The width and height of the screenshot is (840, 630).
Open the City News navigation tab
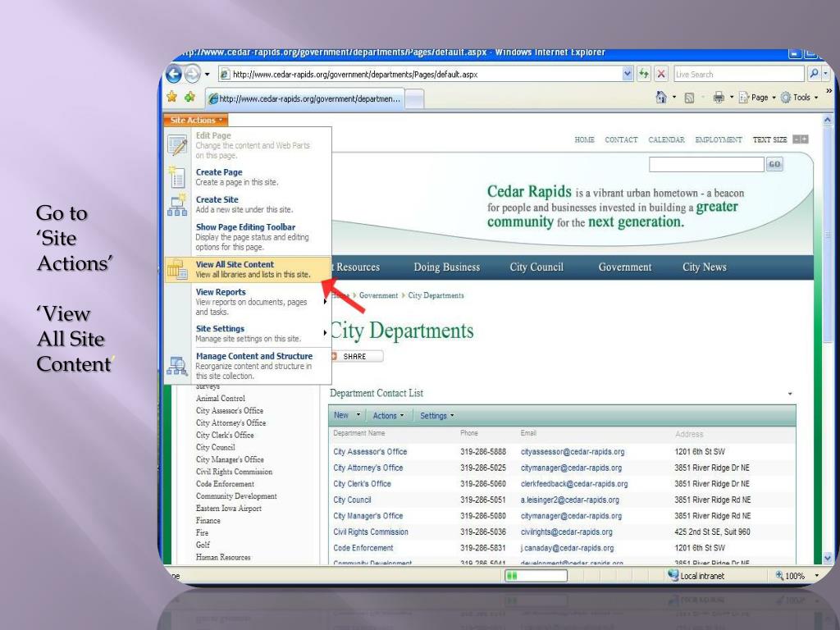click(704, 267)
